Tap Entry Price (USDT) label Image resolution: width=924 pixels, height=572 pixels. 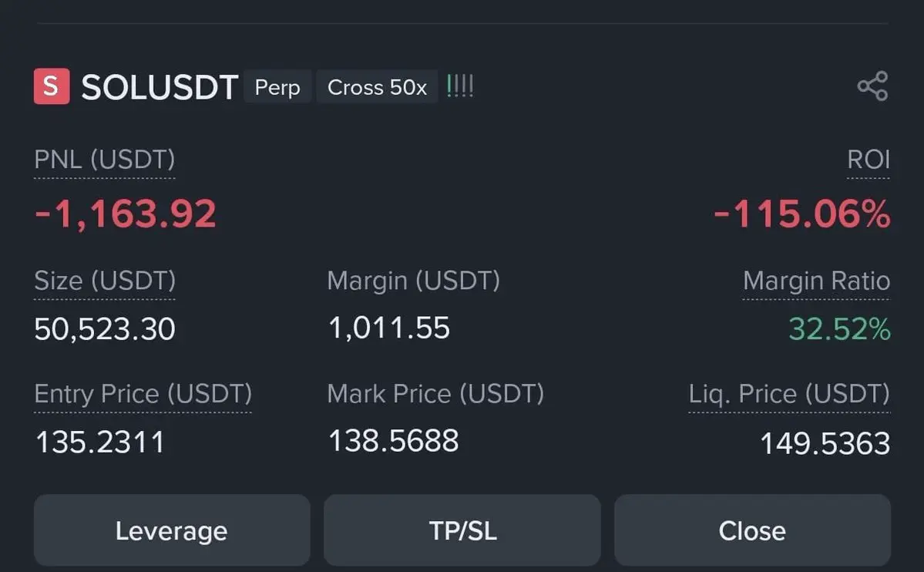point(143,394)
